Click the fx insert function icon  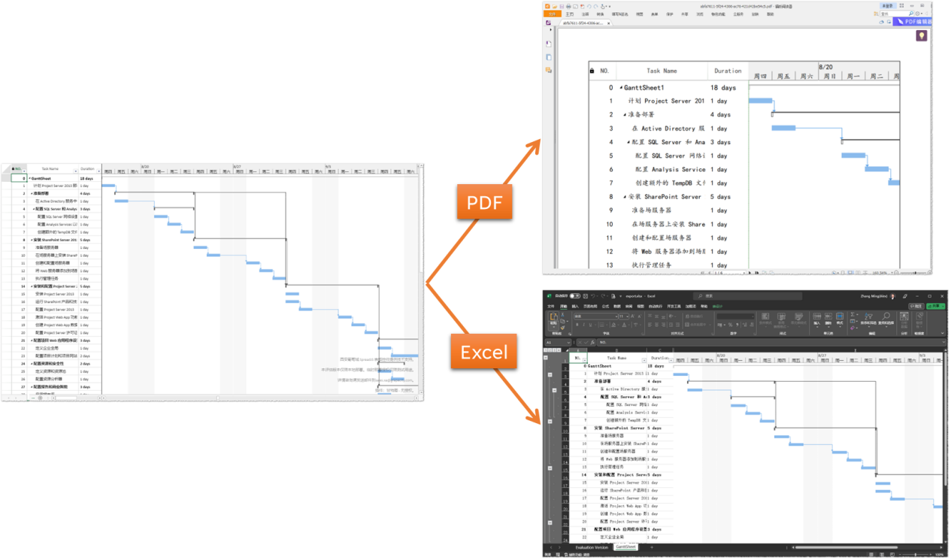(x=592, y=342)
